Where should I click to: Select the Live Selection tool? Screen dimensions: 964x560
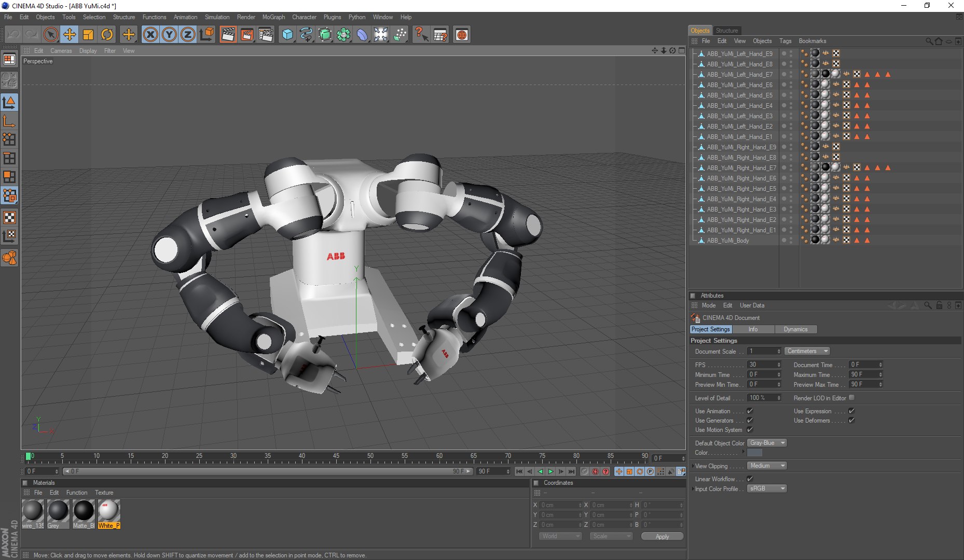coord(50,35)
